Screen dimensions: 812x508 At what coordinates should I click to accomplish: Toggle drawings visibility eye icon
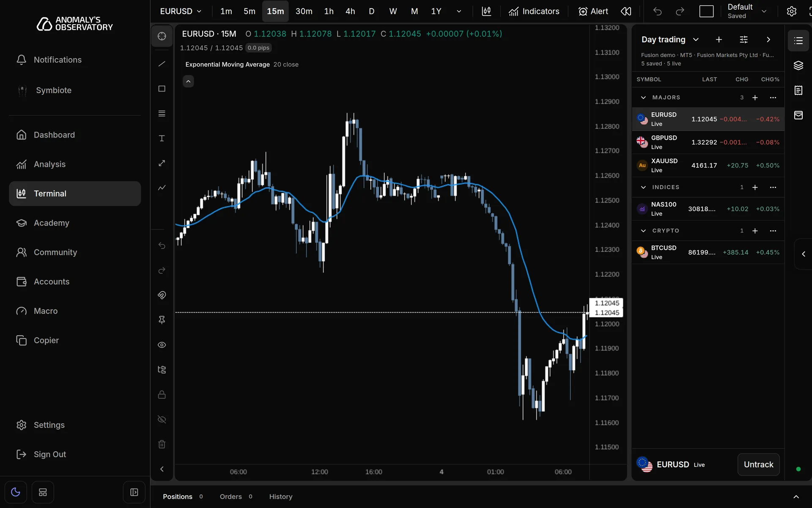tap(162, 345)
